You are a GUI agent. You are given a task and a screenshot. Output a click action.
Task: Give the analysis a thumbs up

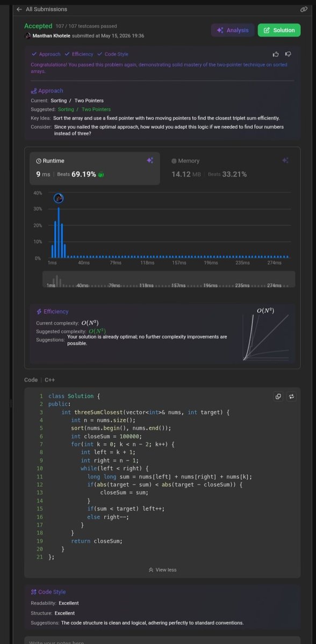276,54
